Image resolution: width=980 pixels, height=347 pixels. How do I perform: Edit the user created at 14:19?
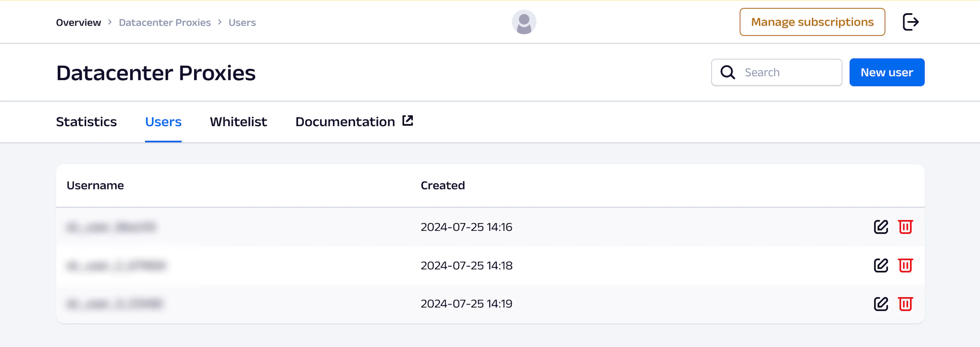coord(881,304)
